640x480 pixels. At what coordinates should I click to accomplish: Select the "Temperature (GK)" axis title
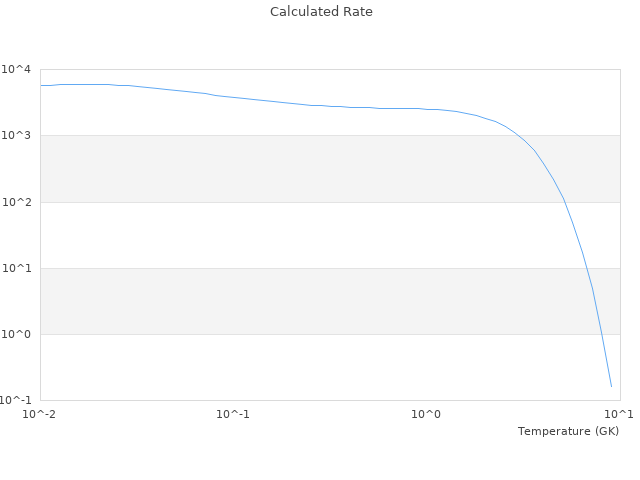coord(568,431)
